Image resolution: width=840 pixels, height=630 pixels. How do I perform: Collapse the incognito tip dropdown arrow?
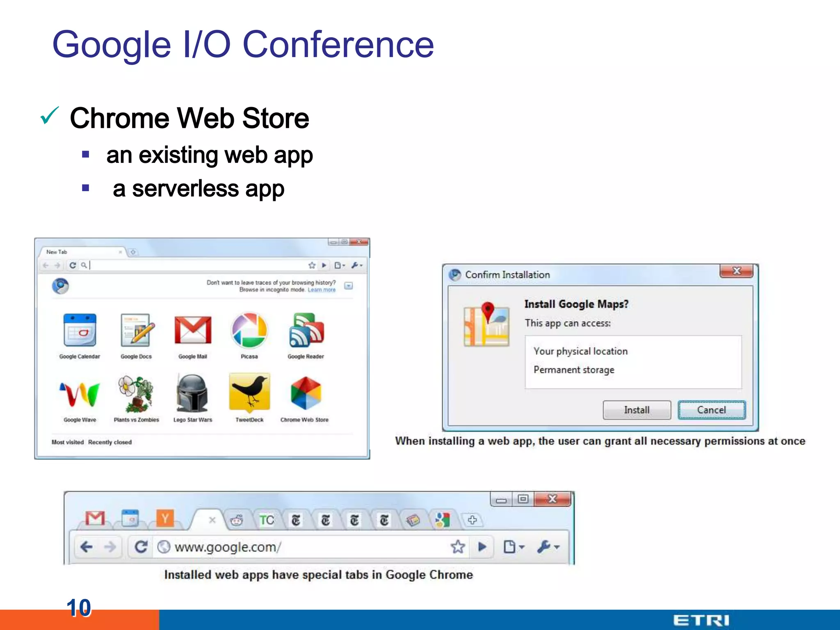349,286
